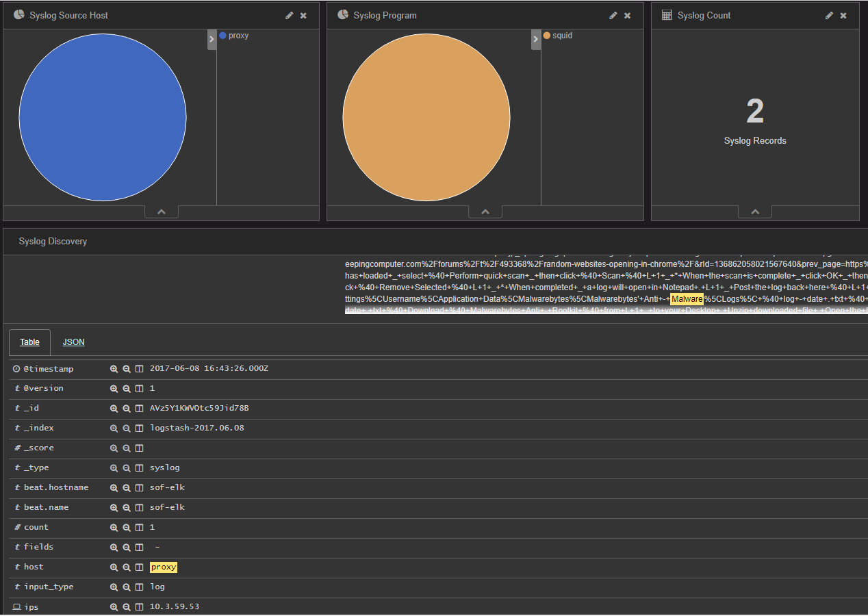The image size is (868, 616).
Task: Filter for value on fields row
Action: 114,548
